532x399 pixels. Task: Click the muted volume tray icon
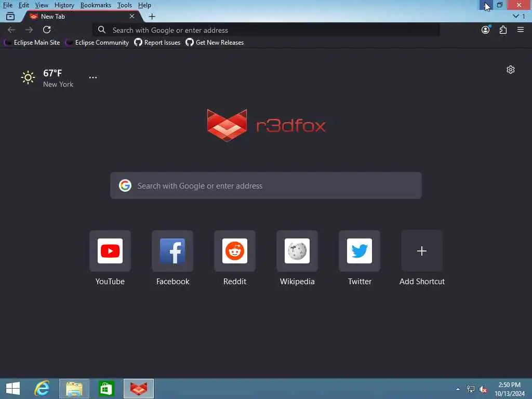[x=483, y=389]
